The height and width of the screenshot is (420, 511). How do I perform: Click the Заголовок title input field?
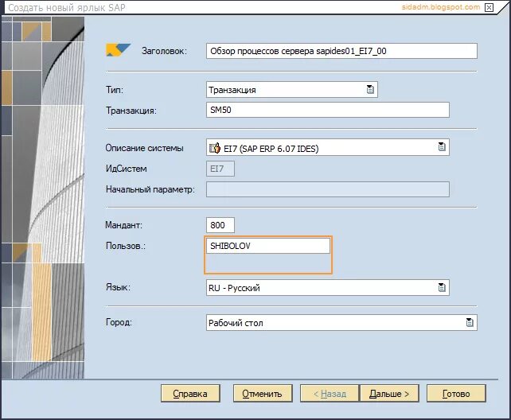(x=341, y=51)
